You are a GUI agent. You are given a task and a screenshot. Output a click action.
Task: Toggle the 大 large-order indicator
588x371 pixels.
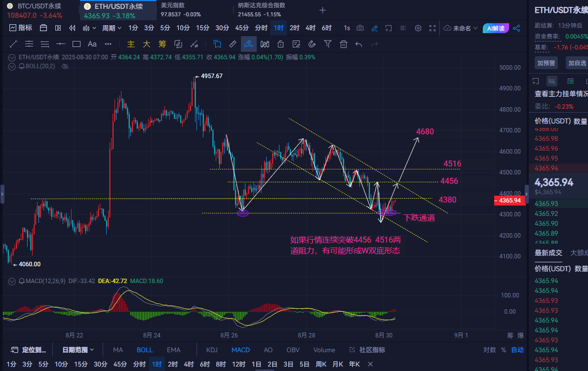click(147, 44)
